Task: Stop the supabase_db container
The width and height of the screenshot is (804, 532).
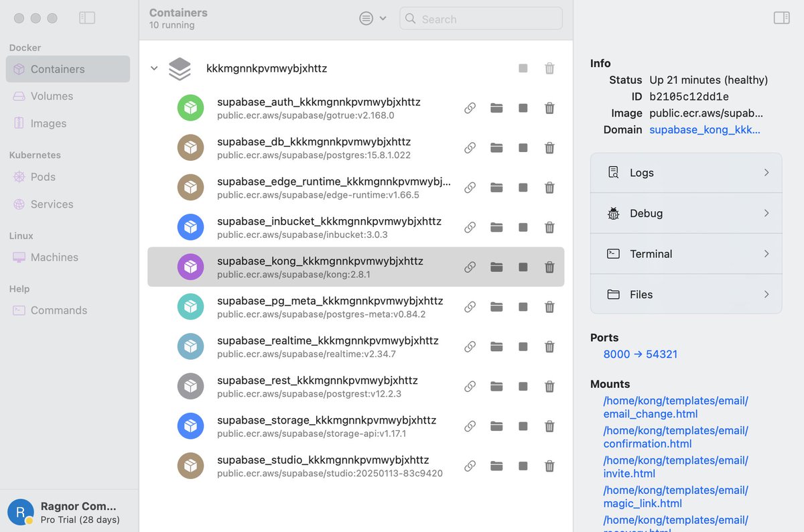Action: pyautogui.click(x=523, y=148)
